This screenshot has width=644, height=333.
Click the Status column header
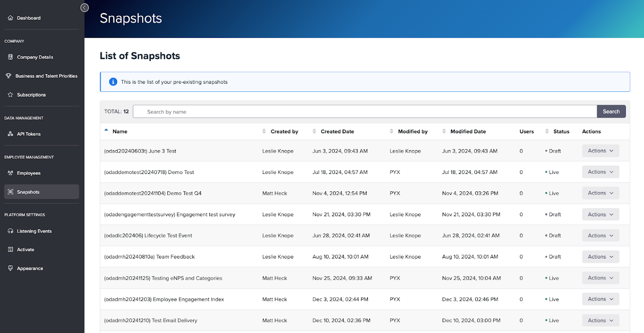pos(561,131)
